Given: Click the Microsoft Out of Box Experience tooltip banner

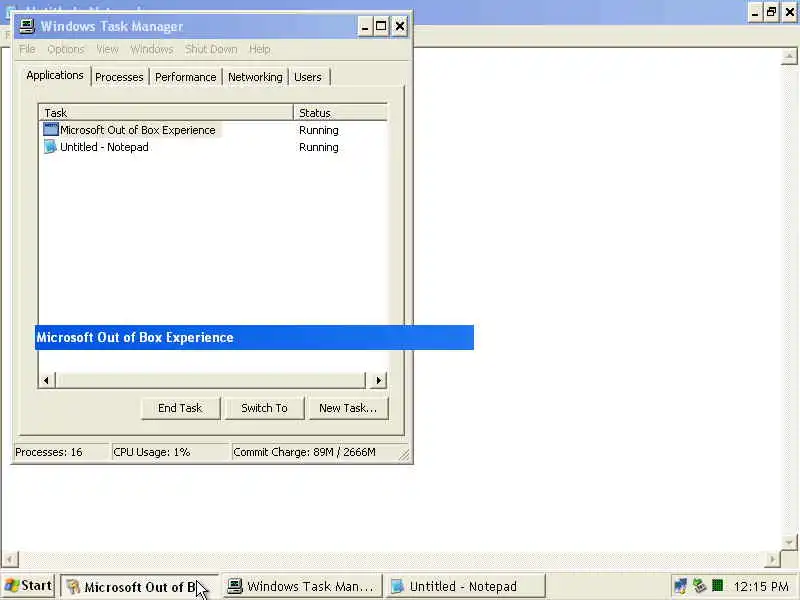Looking at the screenshot, I should (x=254, y=337).
